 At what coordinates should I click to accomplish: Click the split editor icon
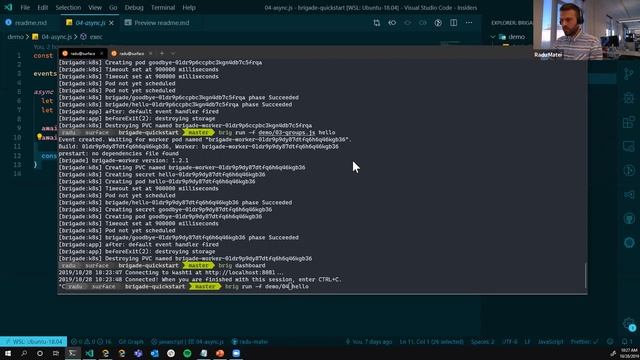click(453, 23)
